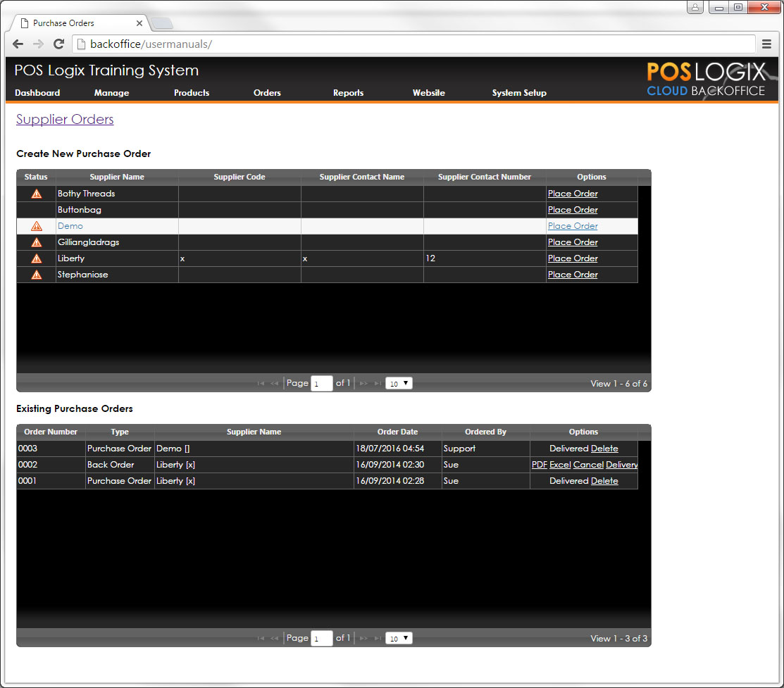Screen dimensions: 784x688
Task: Click the Chrome user profile icon
Action: coord(695,7)
